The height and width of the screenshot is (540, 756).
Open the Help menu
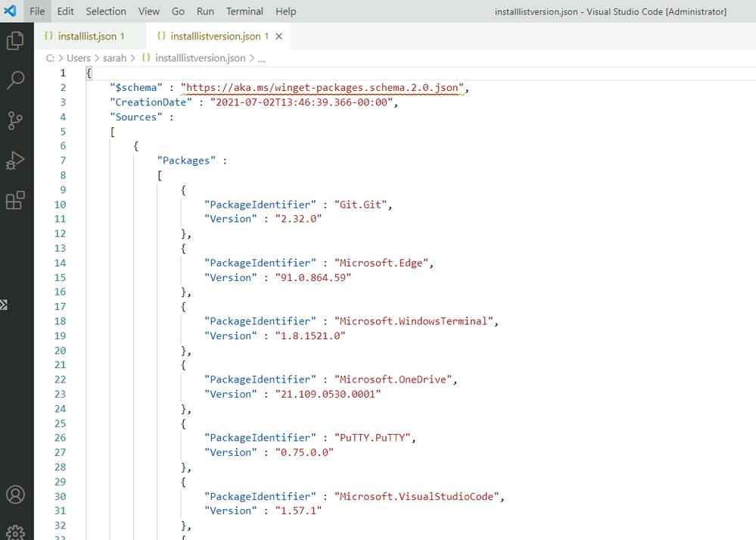tap(286, 11)
